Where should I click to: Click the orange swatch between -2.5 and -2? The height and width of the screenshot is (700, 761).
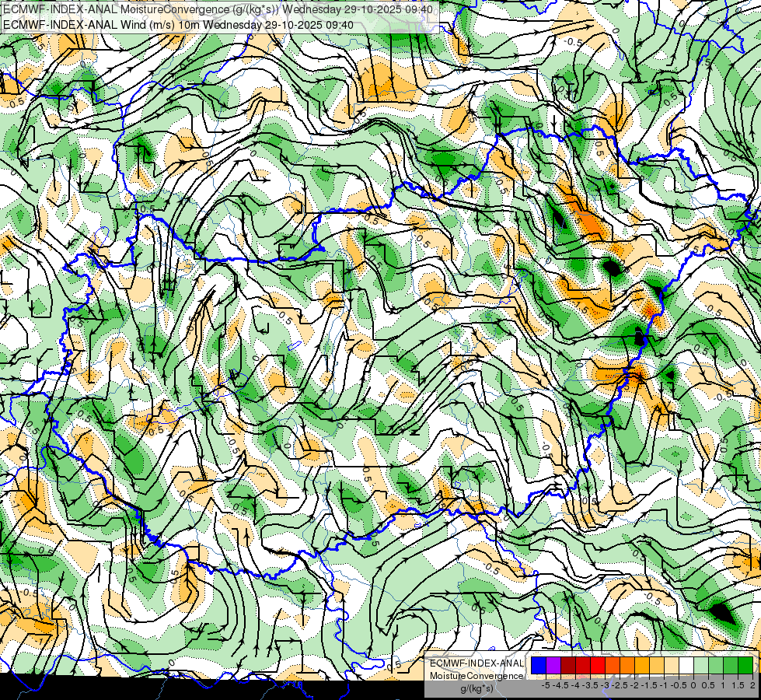[627, 666]
